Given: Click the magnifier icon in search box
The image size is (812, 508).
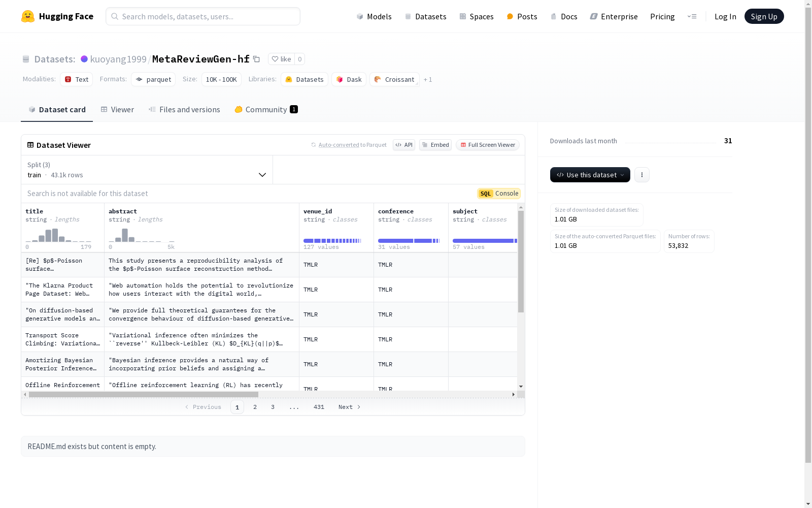Looking at the screenshot, I should tap(115, 16).
